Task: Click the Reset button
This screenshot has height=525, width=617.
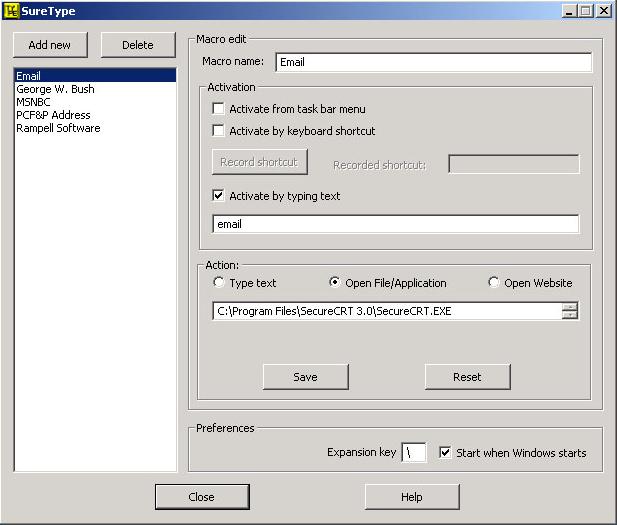Action: 467,377
